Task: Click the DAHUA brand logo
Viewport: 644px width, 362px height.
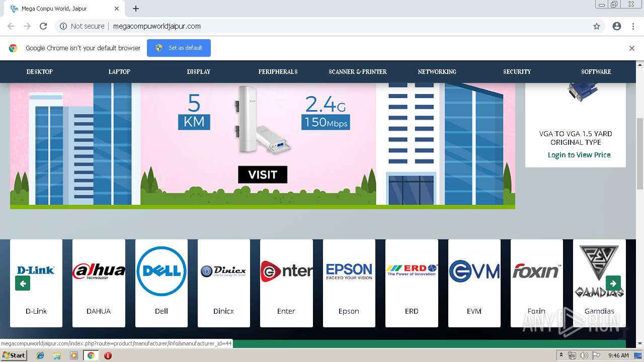Action: point(99,271)
